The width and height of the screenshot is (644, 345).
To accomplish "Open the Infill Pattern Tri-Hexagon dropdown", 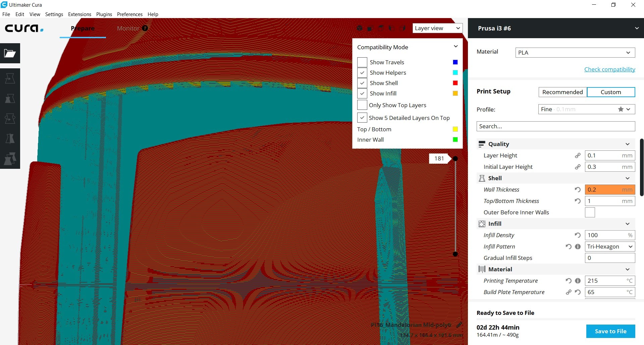I will [610, 247].
